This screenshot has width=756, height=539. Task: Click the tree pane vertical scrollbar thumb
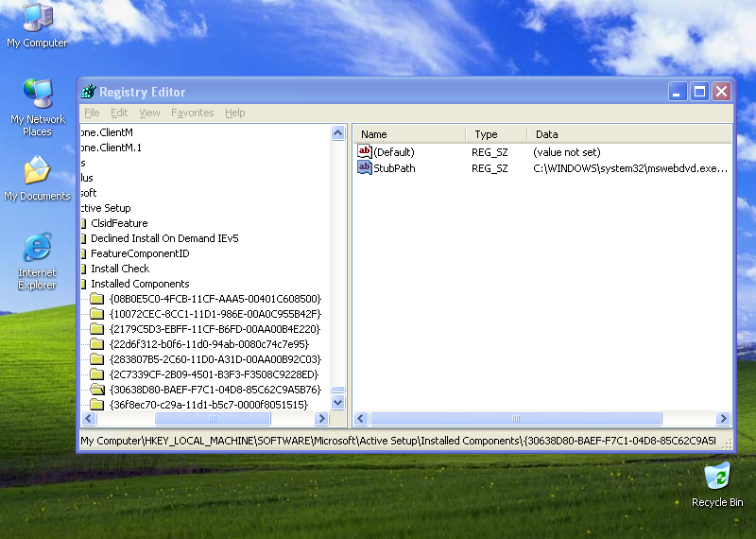(x=338, y=390)
